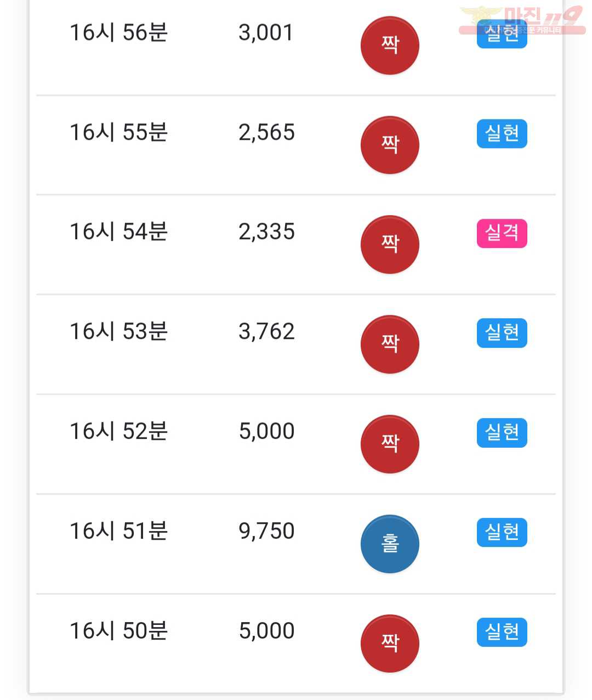Tap the red 짝 circle for 16시 53분
Screen dimensions: 592x700
[390, 344]
